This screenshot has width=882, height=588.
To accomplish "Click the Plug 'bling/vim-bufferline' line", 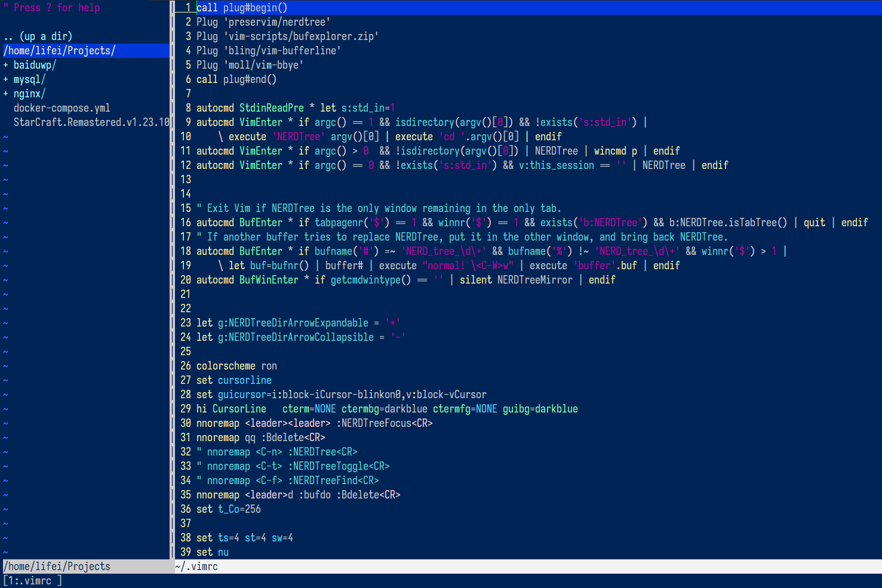I will 269,51.
